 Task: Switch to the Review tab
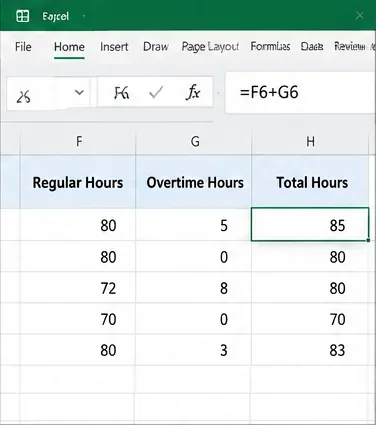350,47
